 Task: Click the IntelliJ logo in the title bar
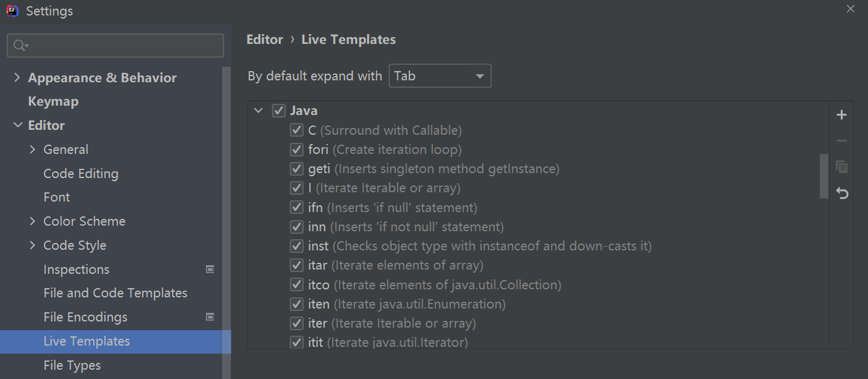point(12,11)
